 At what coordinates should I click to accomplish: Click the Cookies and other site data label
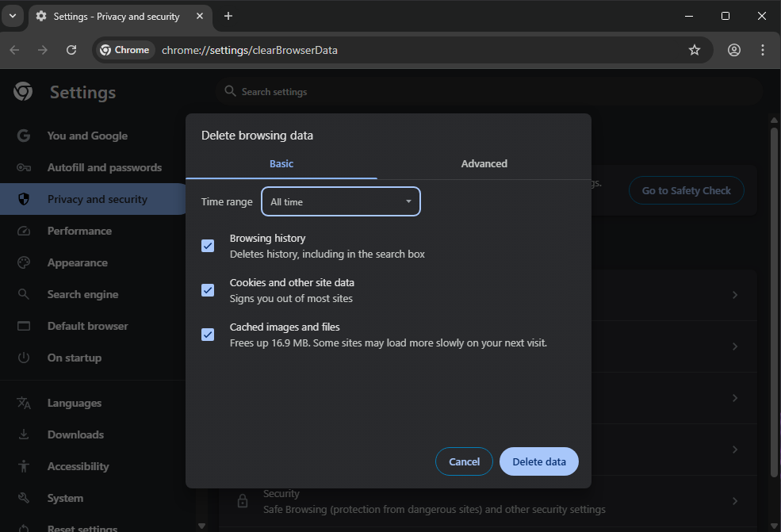coord(292,282)
